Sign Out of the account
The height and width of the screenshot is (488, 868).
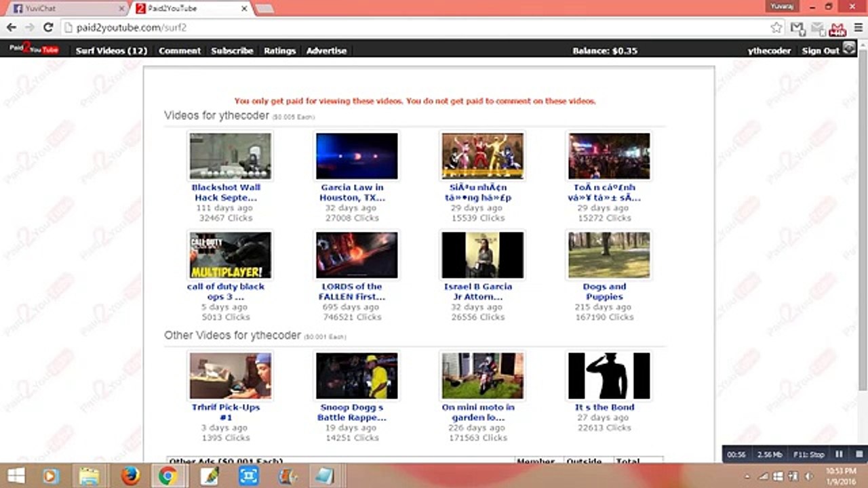click(x=821, y=51)
